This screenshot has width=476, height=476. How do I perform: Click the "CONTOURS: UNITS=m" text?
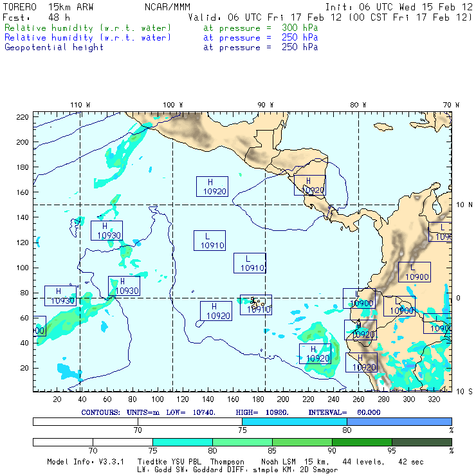pyautogui.click(x=120, y=412)
